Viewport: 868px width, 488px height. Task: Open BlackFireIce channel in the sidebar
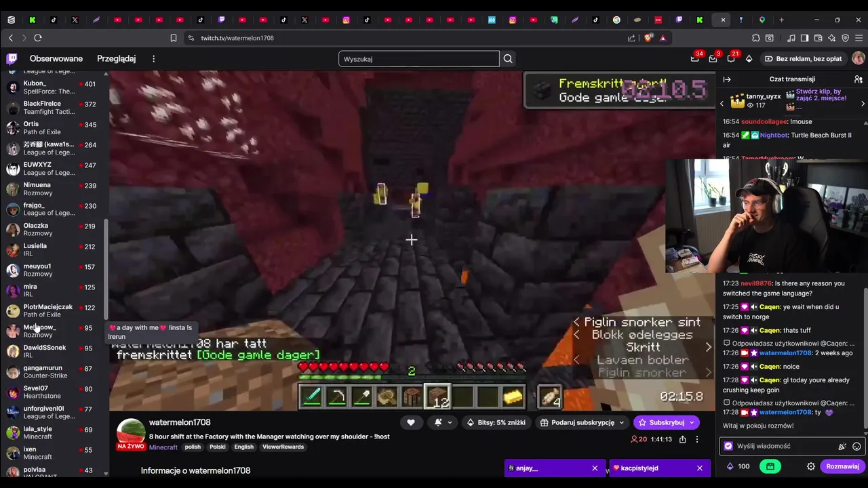[54, 107]
